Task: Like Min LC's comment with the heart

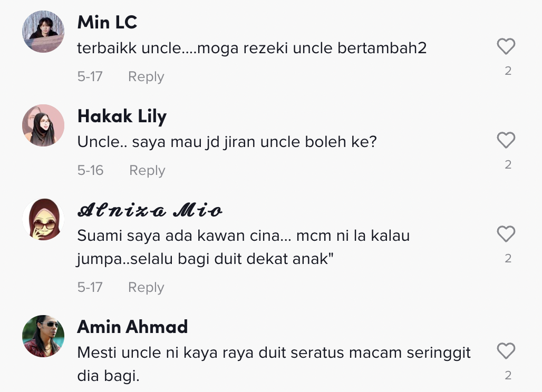Action: coord(506,47)
